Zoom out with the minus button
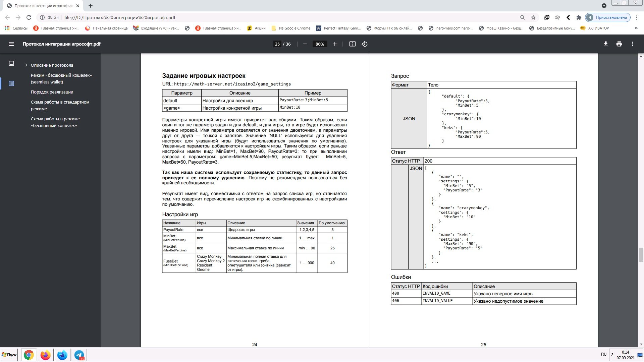 305,44
